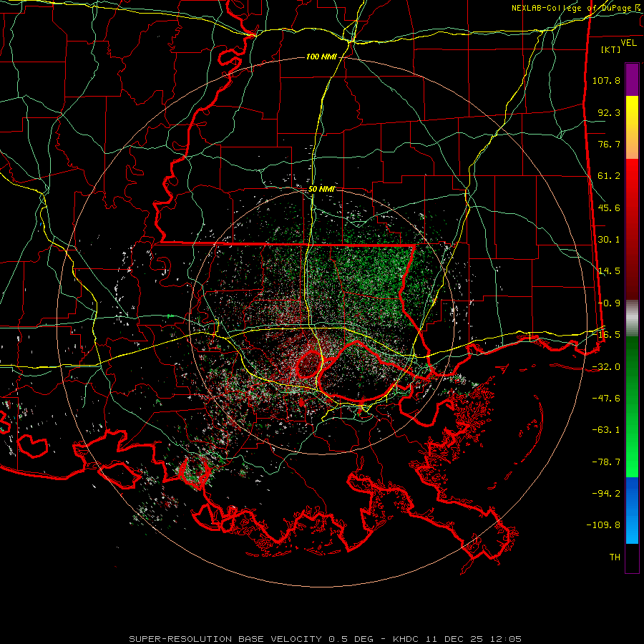Viewport: 644px width, 644px height.
Task: Select the -32.0 scale value
Action: (x=606, y=367)
